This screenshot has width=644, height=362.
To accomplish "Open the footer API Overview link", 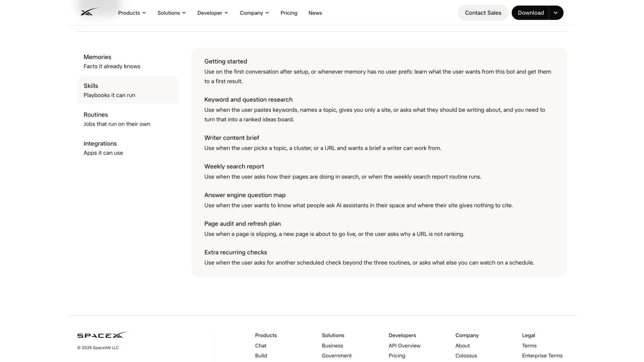I will pos(404,346).
